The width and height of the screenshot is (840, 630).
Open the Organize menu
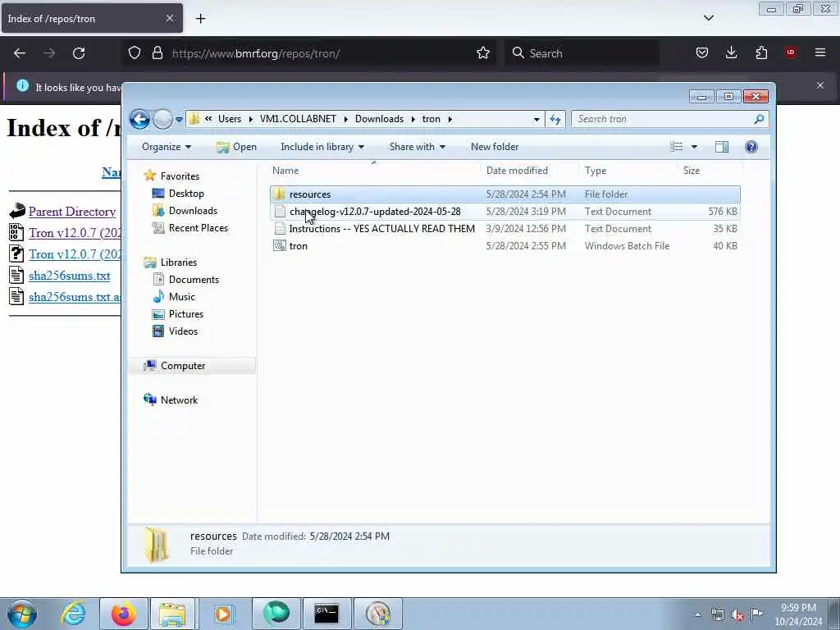coord(167,147)
